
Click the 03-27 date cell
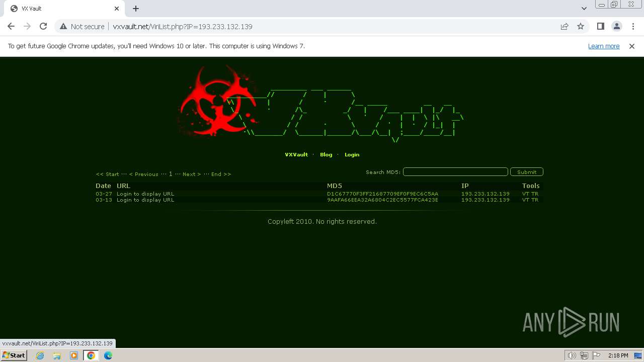click(x=104, y=194)
